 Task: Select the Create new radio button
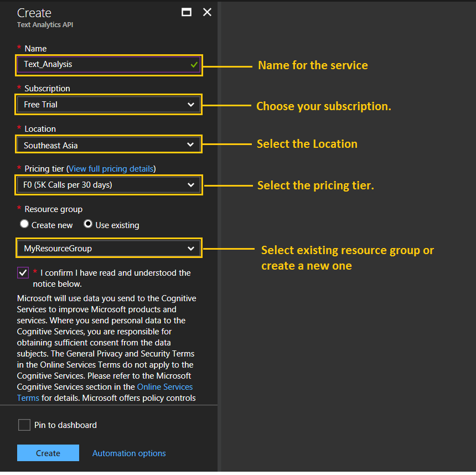click(24, 224)
